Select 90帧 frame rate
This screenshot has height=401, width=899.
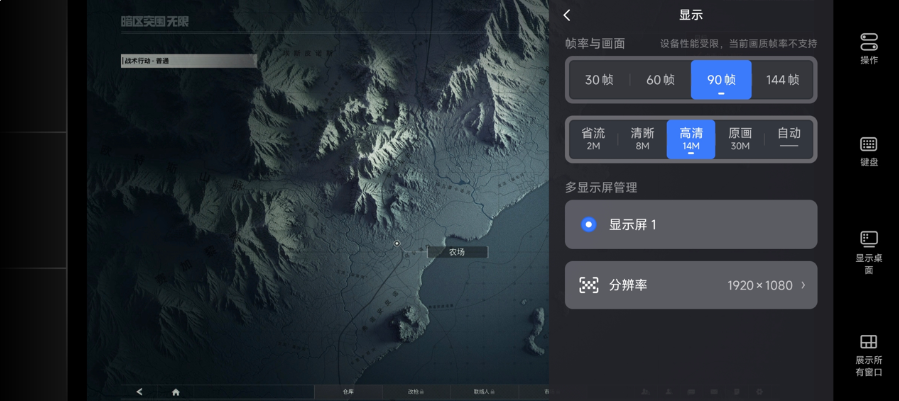click(721, 80)
